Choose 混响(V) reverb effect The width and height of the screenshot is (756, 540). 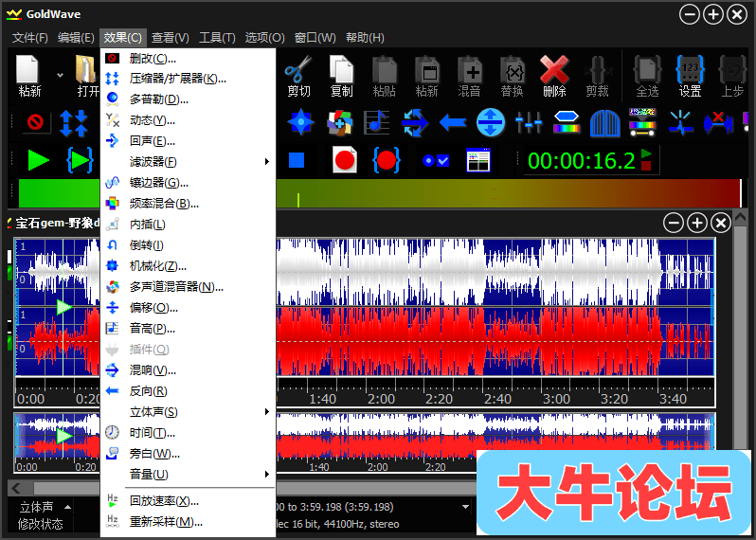[188, 370]
